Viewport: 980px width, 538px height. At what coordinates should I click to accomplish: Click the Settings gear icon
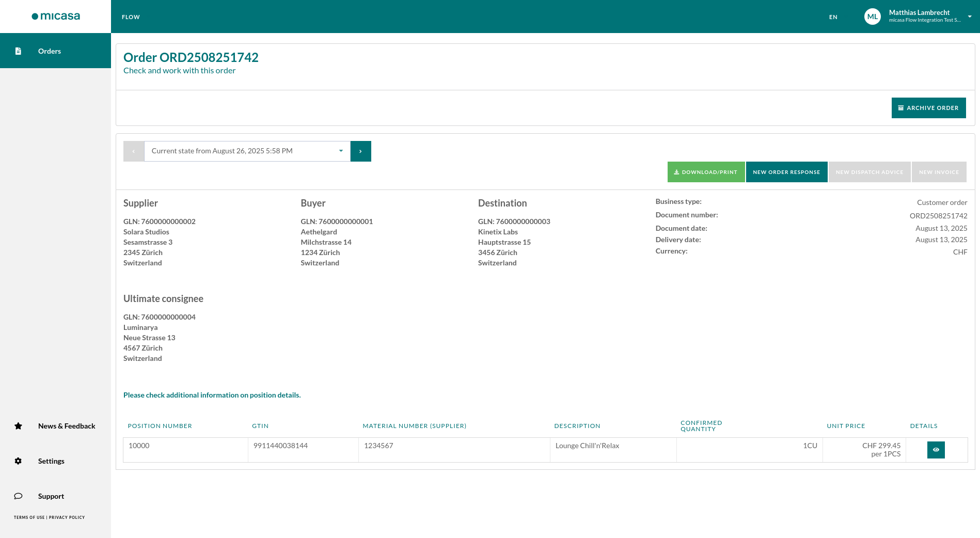point(18,461)
